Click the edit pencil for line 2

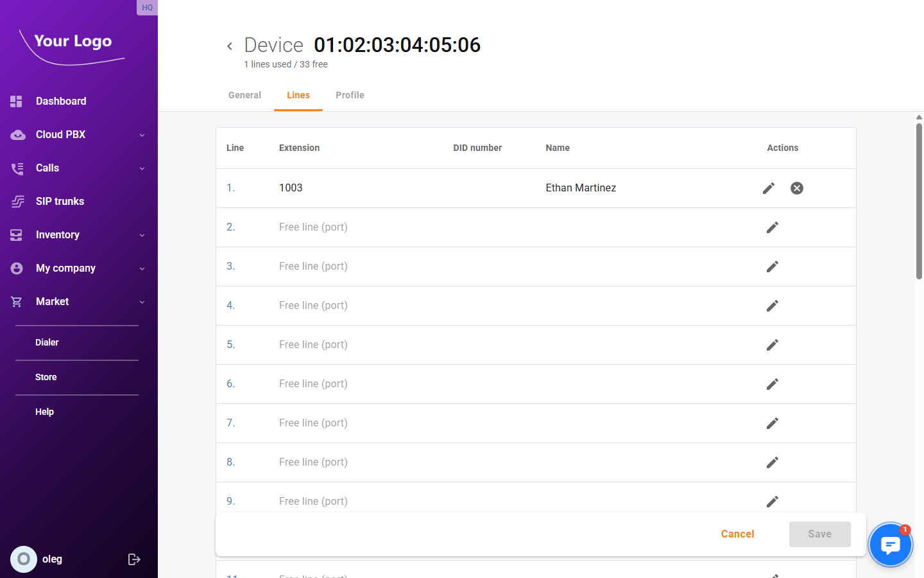772,227
